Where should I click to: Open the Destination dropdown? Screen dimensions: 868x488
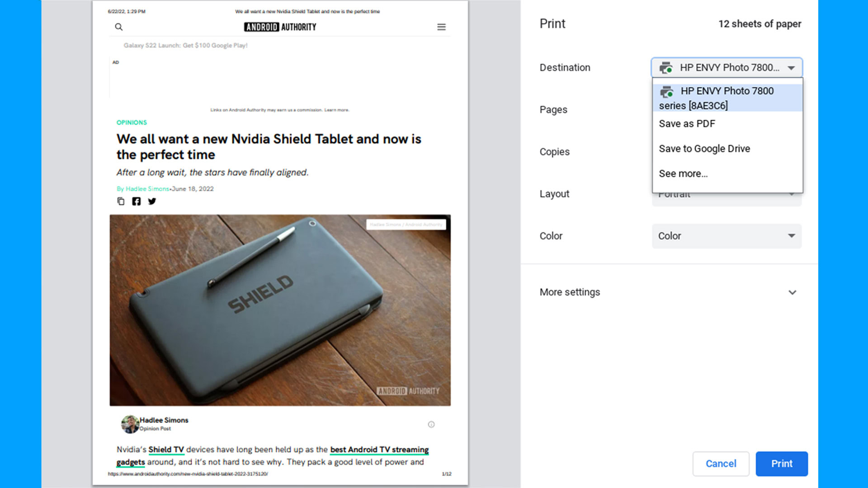[727, 68]
